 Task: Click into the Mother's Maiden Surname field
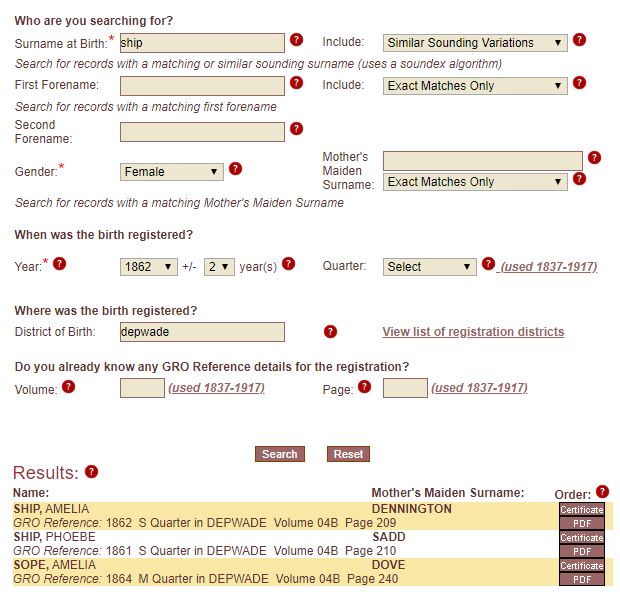coord(482,161)
